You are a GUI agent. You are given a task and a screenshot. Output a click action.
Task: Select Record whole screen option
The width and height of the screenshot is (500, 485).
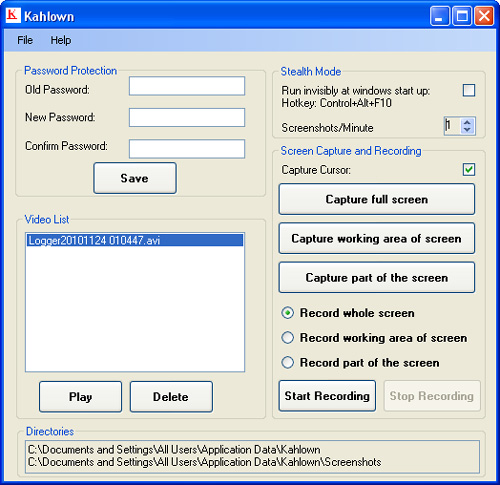pos(288,313)
